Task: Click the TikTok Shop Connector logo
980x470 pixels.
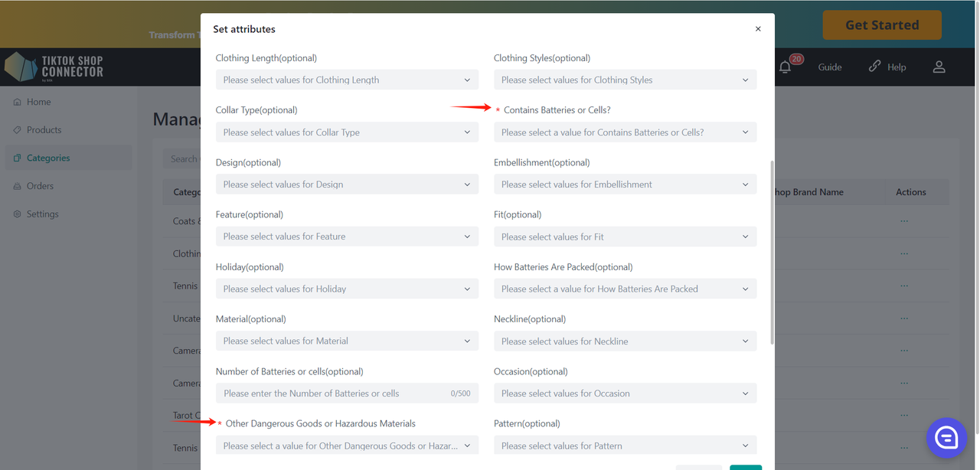Action: point(55,67)
